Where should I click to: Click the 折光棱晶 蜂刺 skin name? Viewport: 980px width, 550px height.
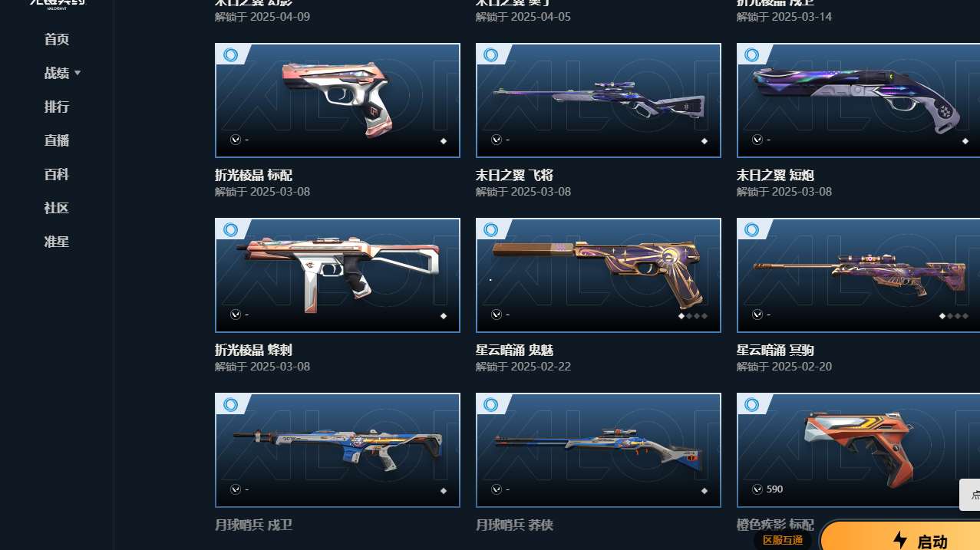coord(253,351)
